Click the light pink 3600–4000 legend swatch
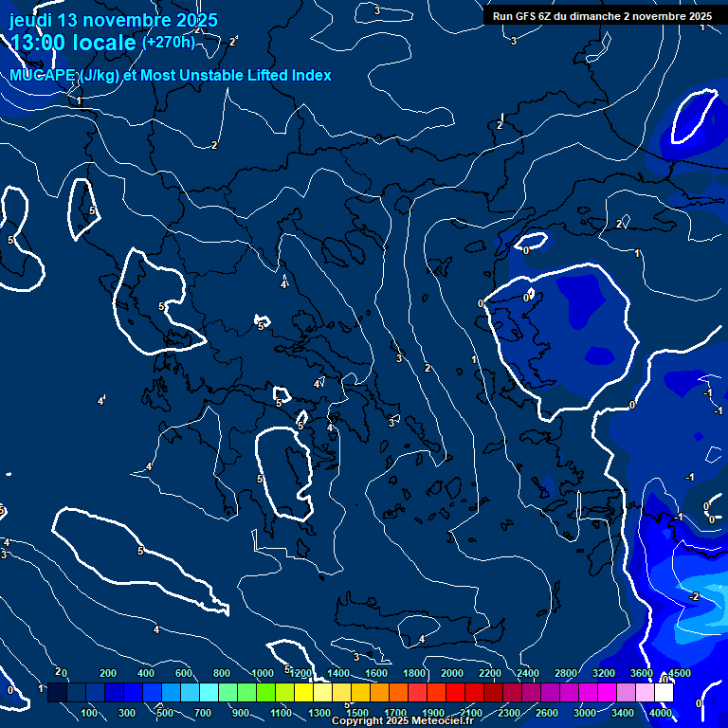 645,692
